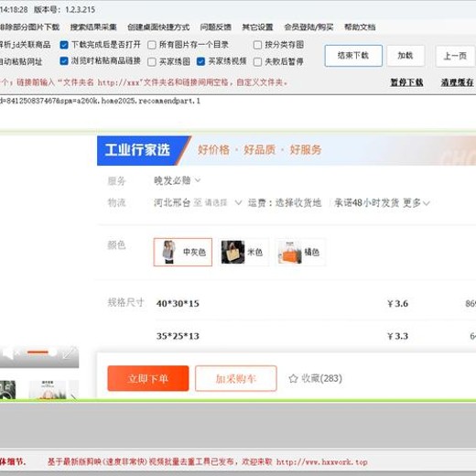Click the star icon beside 收藏(283)
This screenshot has height=476, width=476.
click(293, 379)
